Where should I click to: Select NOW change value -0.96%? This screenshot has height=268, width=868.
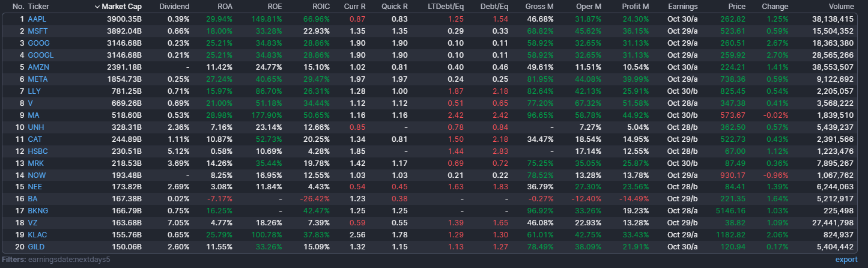coord(775,175)
